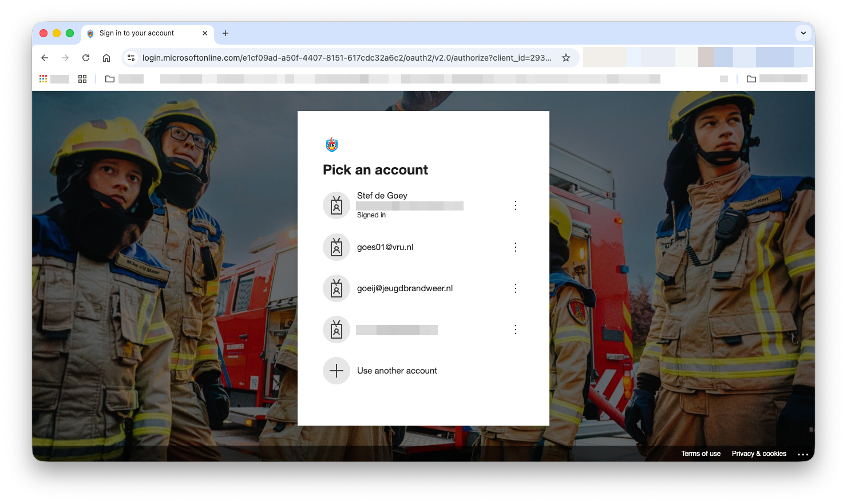Open a new tab with the plus button

click(225, 33)
